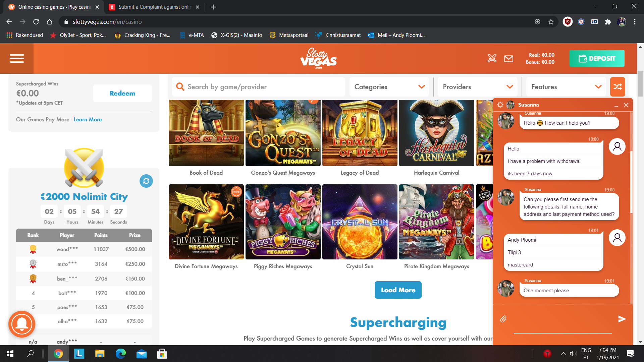Image resolution: width=644 pixels, height=362 pixels.
Task: Show hidden system tray icons
Action: point(563,354)
